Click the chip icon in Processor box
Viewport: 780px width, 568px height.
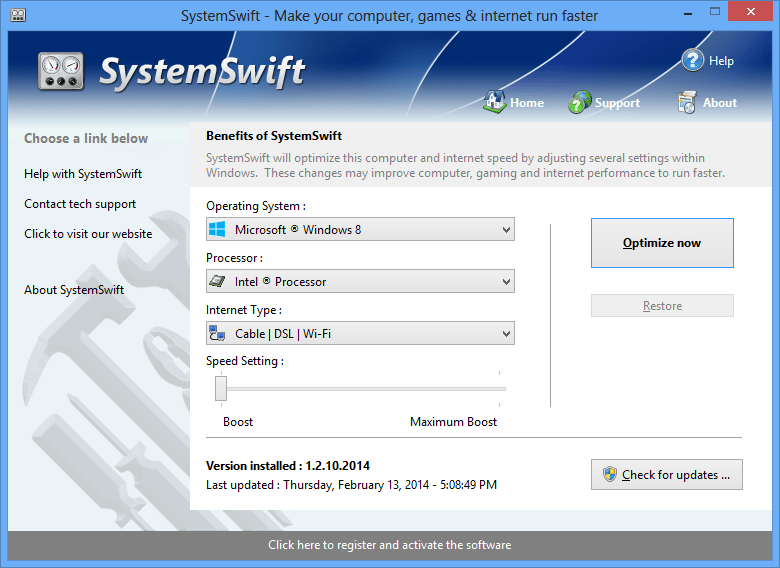(217, 281)
